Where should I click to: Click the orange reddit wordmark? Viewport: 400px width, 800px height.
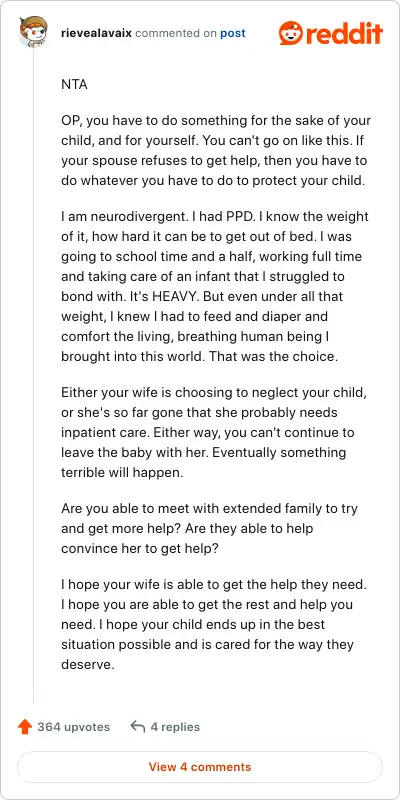(x=344, y=33)
